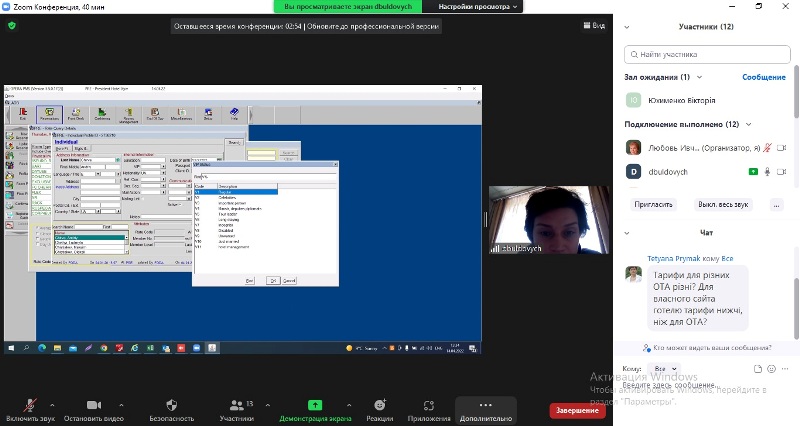Open Miscellaneous icon in Opera toolbar
Image resolution: width=800 pixels, height=426 pixels.
click(181, 114)
